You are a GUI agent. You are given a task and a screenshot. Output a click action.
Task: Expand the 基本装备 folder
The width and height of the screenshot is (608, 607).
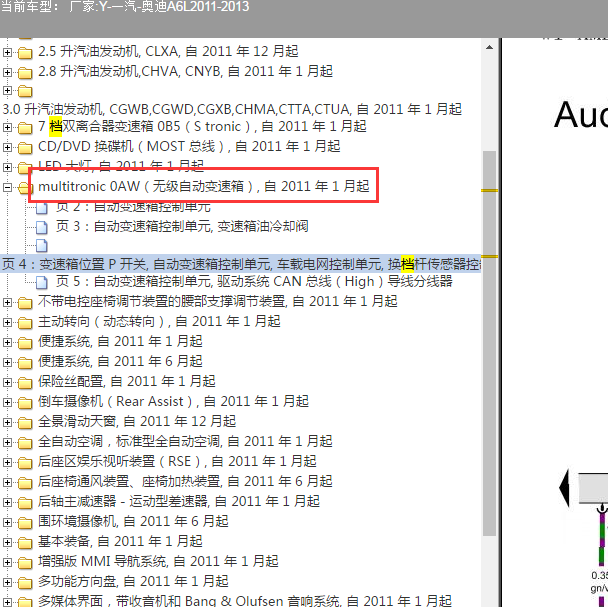point(7,542)
